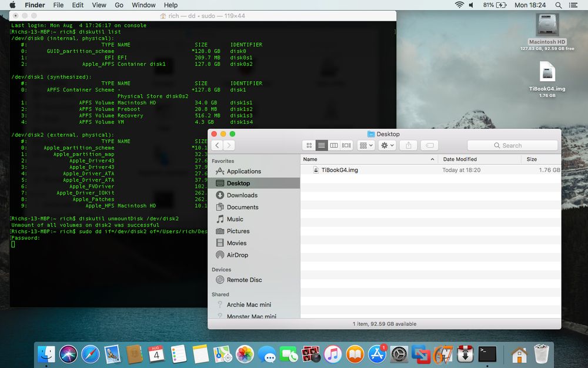Open the Finder application menu
Image resolution: width=588 pixels, height=368 pixels.
click(35, 5)
